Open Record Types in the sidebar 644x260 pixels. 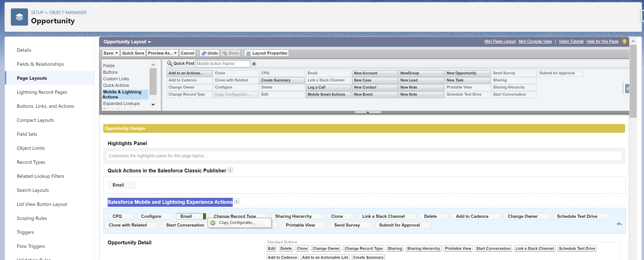(31, 162)
